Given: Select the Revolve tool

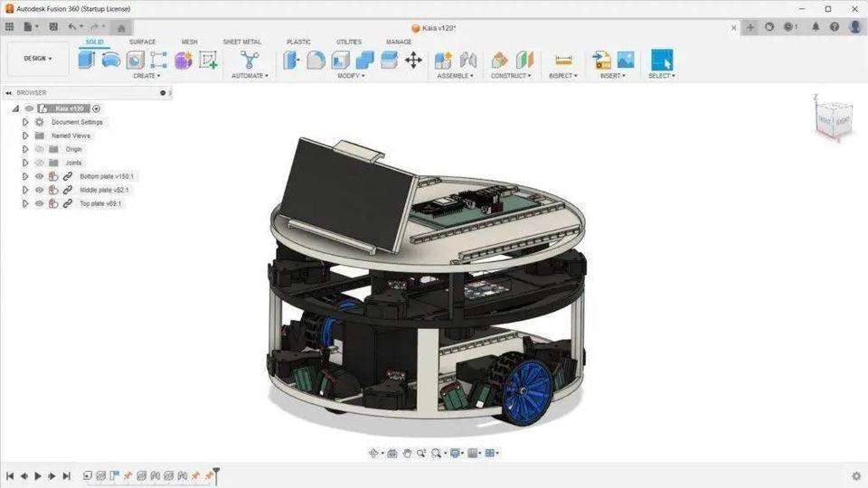Looking at the screenshot, I should [x=110, y=60].
